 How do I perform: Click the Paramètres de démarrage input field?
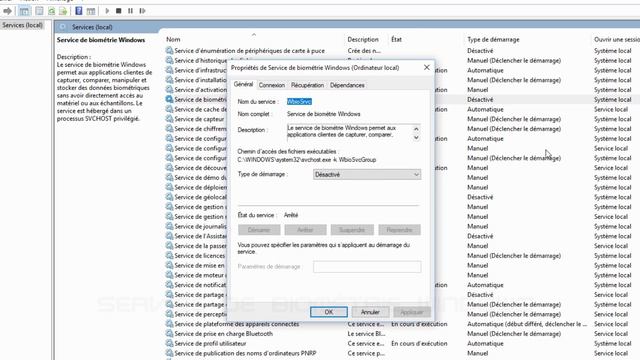click(x=367, y=267)
